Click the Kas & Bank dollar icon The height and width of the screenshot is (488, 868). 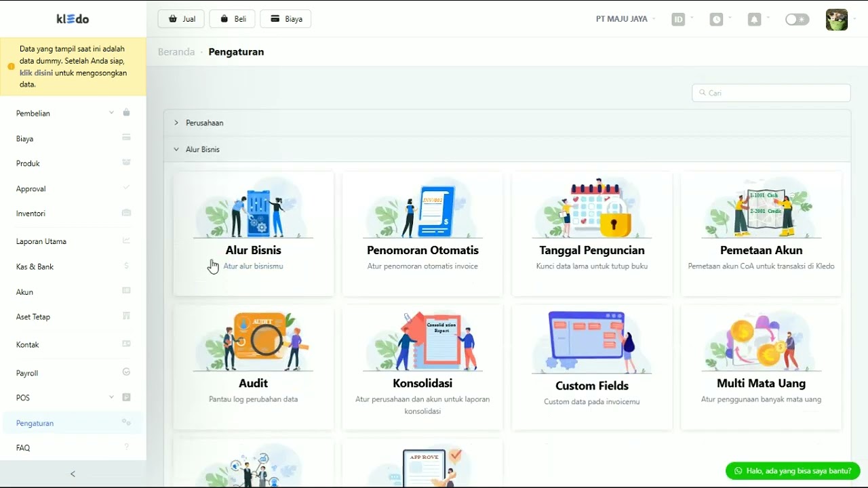[126, 266]
